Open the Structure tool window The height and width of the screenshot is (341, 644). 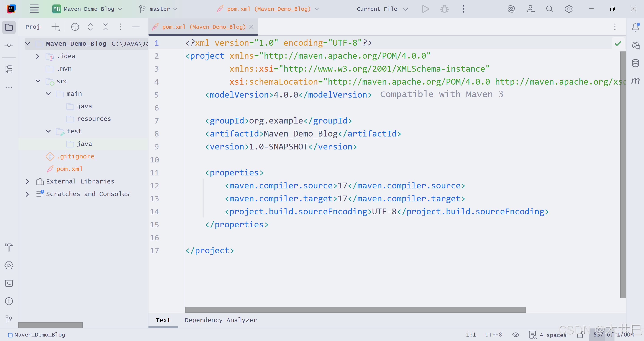[x=9, y=69]
